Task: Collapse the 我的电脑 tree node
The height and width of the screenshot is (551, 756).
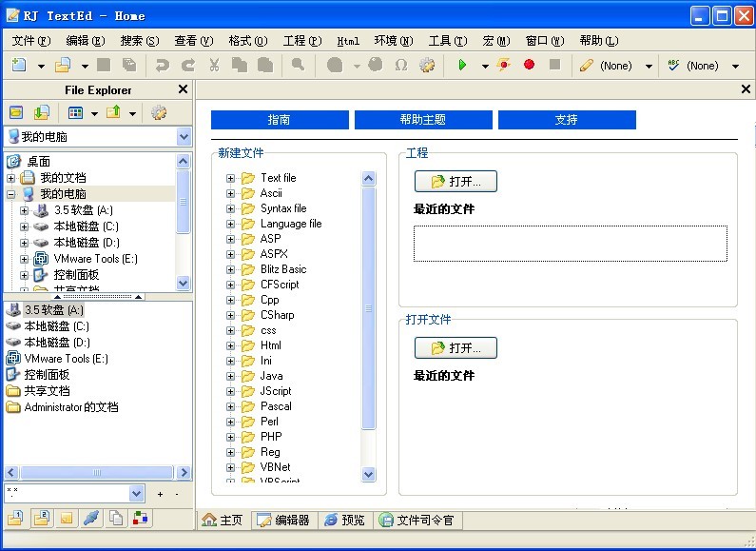Action: click(x=11, y=194)
